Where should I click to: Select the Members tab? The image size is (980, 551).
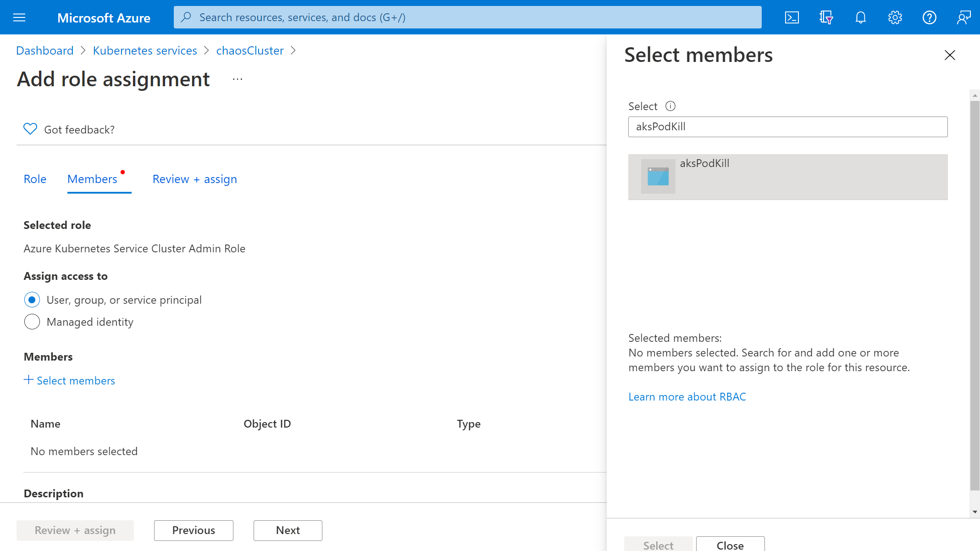92,178
